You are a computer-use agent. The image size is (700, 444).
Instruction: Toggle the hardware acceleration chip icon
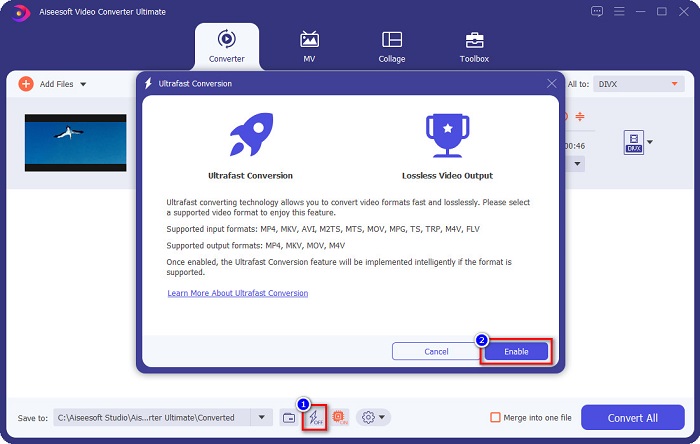pyautogui.click(x=339, y=418)
